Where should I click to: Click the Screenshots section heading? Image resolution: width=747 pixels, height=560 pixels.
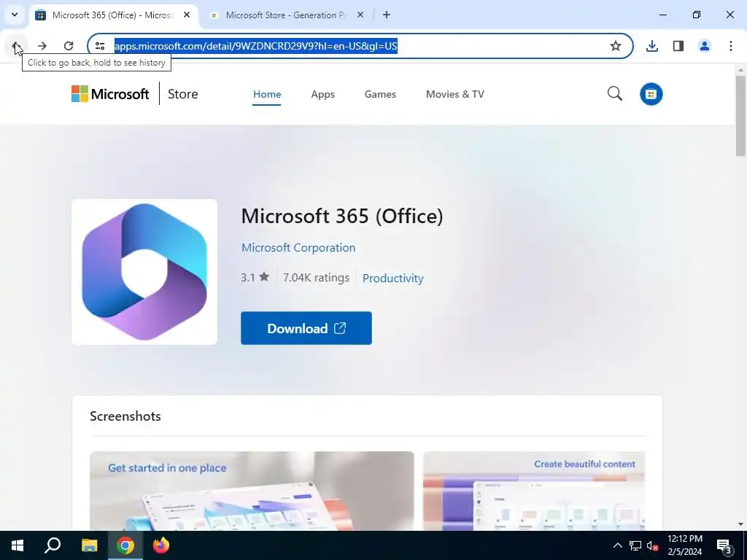[125, 416]
